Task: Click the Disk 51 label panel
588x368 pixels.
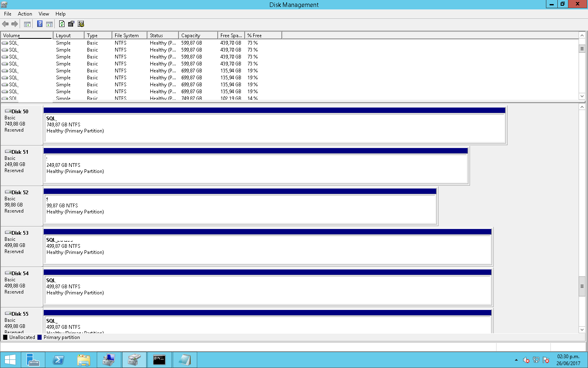Action: [x=22, y=165]
